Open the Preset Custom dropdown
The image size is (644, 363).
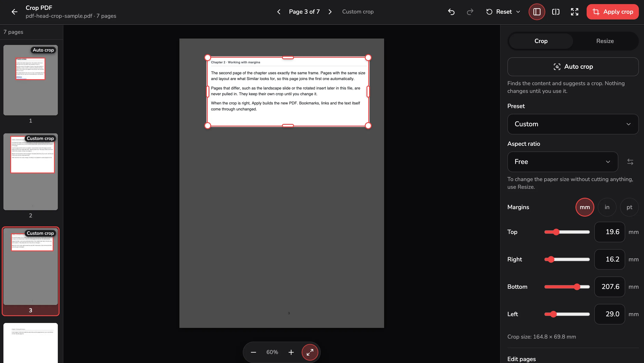pyautogui.click(x=573, y=124)
